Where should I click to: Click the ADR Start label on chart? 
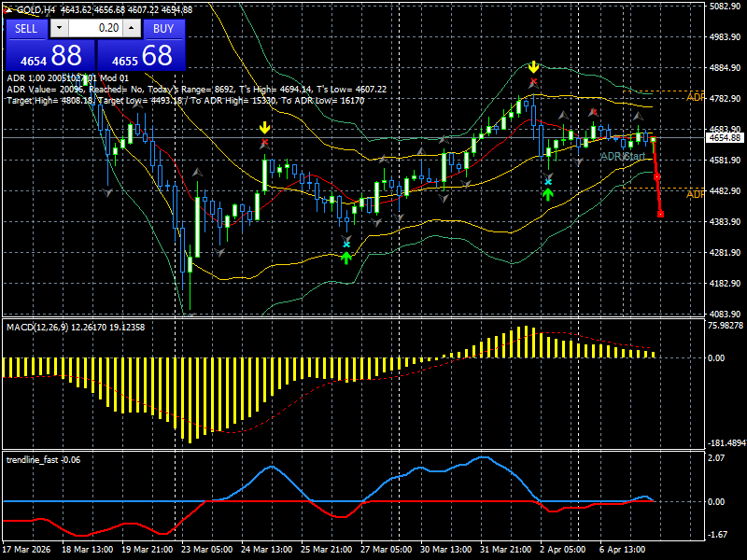click(623, 156)
